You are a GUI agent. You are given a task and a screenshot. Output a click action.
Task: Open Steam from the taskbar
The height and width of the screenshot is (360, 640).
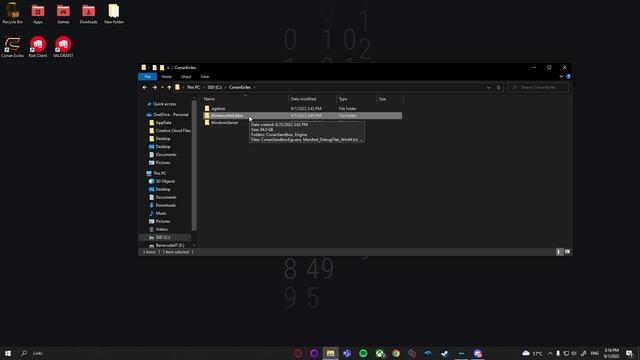pyautogui.click(x=444, y=353)
